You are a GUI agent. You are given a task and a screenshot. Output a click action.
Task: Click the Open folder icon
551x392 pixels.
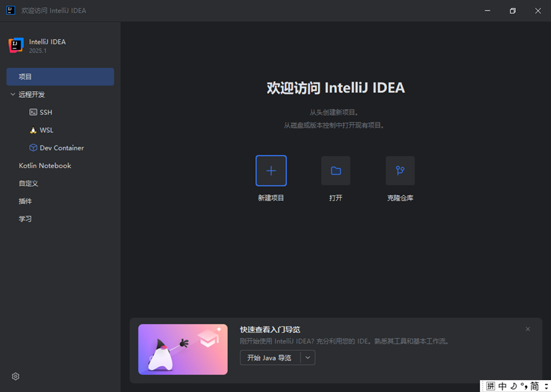click(x=336, y=171)
